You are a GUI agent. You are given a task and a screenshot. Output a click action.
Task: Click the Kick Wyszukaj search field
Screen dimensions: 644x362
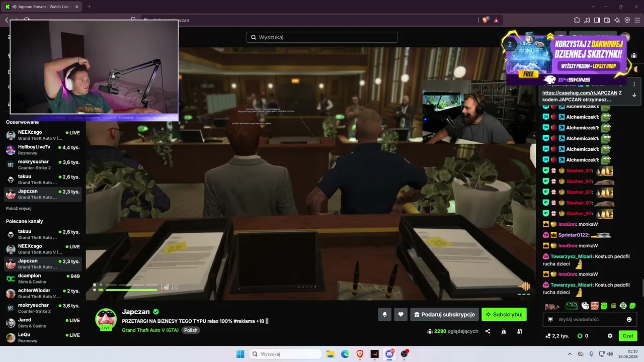coord(322,37)
